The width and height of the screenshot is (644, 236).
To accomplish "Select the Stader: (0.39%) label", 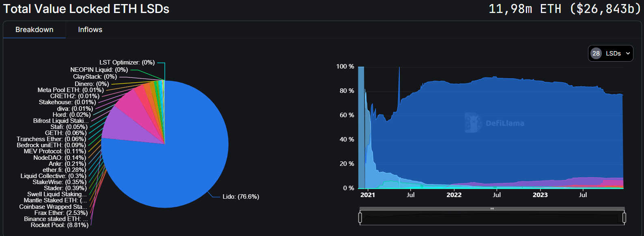I will tap(65, 188).
